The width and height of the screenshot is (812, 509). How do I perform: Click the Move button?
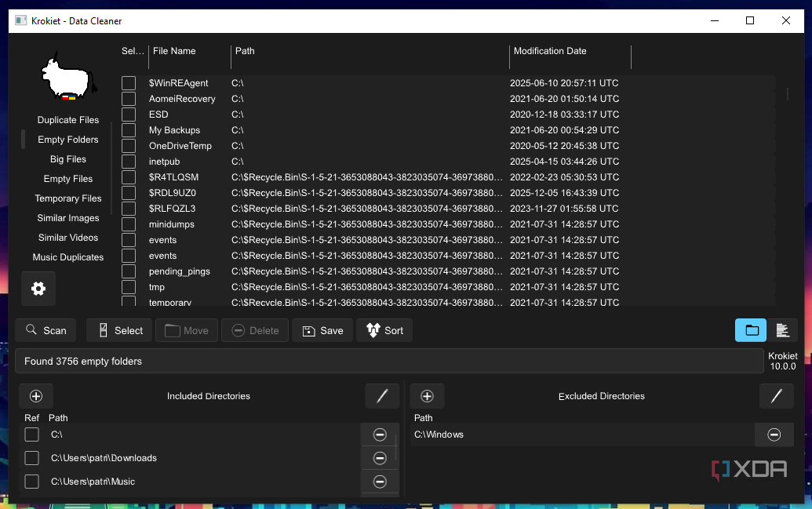point(187,330)
